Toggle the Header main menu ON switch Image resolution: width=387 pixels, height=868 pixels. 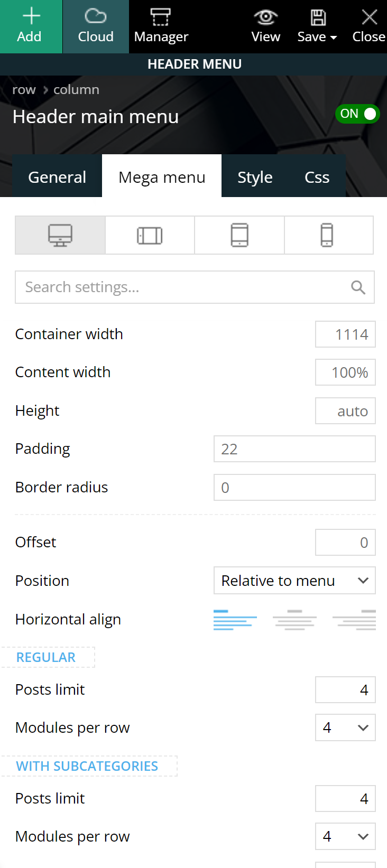(x=357, y=114)
